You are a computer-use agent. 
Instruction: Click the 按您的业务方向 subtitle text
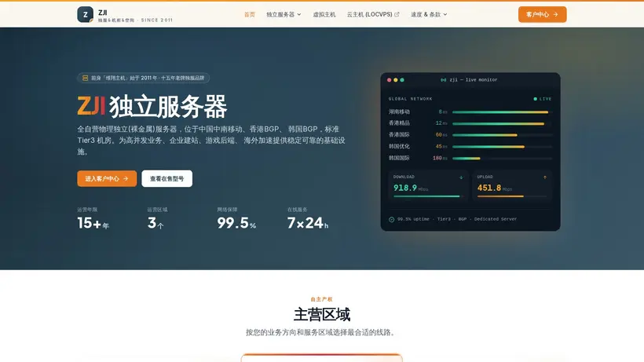click(320, 332)
